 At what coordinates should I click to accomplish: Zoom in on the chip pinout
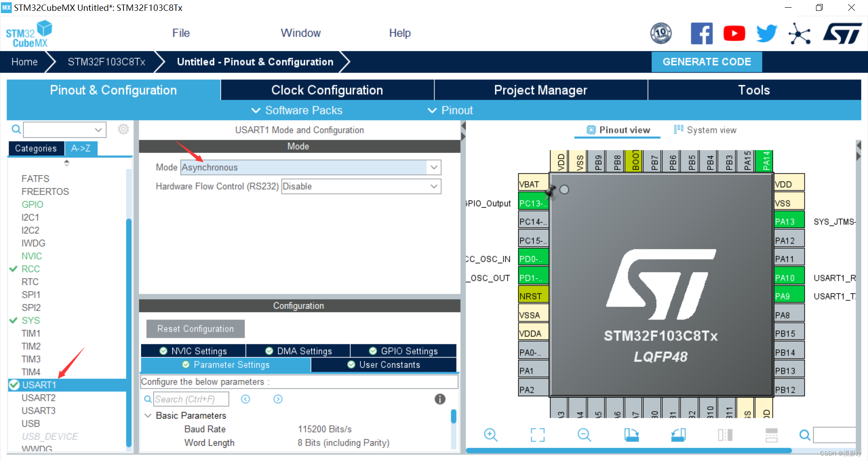coord(491,435)
